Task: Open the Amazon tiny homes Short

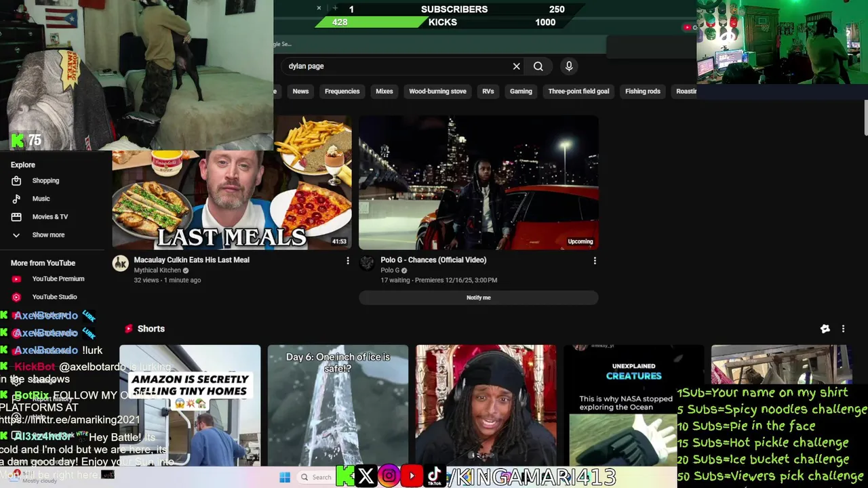Action: point(190,405)
